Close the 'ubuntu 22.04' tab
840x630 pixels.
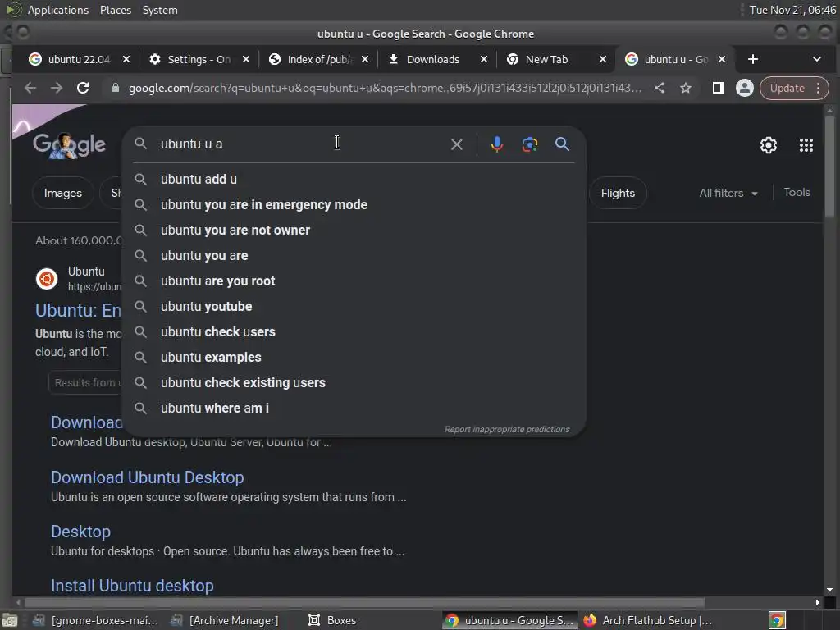(x=126, y=59)
